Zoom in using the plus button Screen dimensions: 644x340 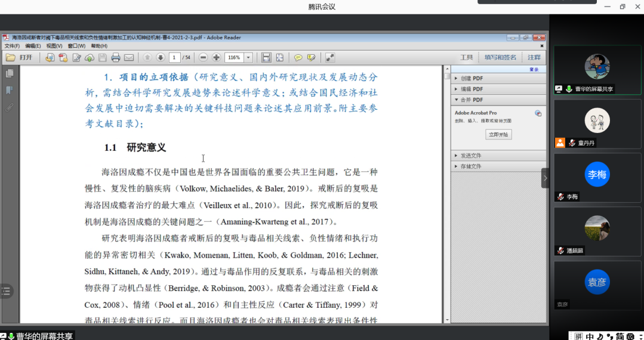pyautogui.click(x=216, y=58)
